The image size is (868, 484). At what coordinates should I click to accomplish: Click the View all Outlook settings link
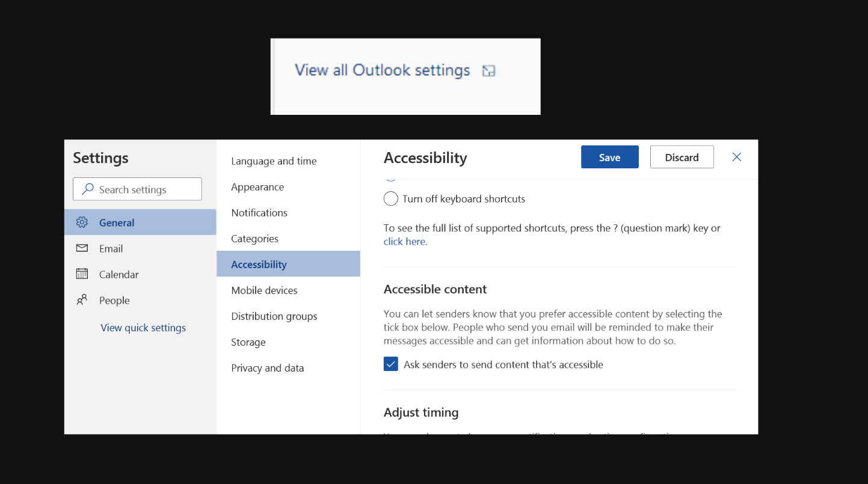382,70
